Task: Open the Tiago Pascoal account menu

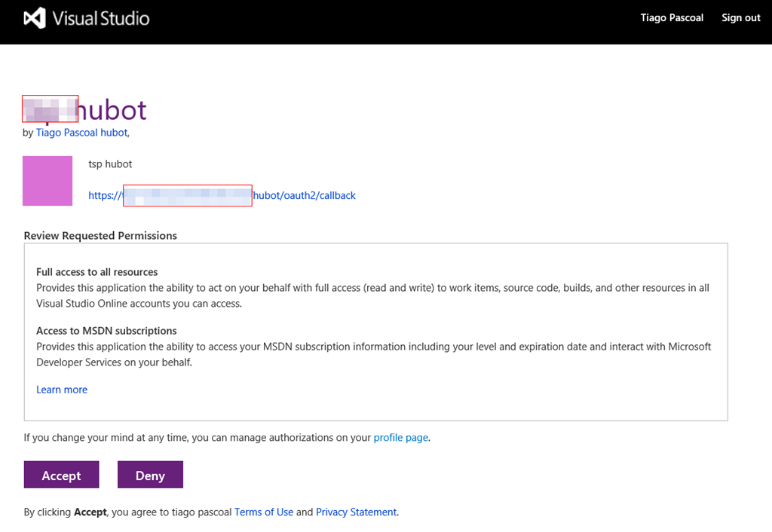Action: coord(672,18)
